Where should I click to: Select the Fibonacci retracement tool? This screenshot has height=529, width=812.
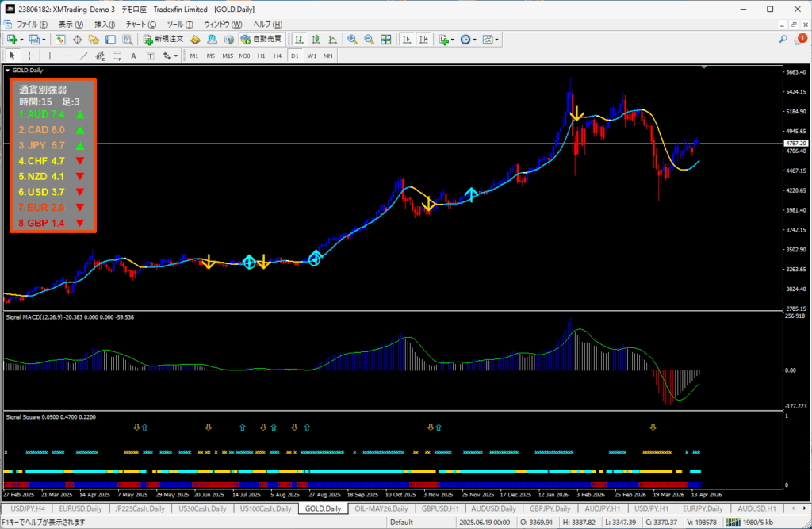(x=101, y=56)
